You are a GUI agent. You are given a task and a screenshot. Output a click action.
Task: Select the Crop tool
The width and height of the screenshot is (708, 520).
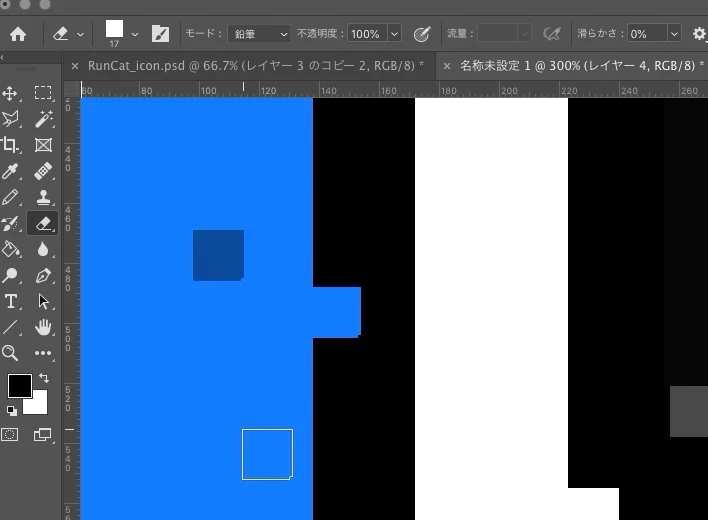pos(11,145)
